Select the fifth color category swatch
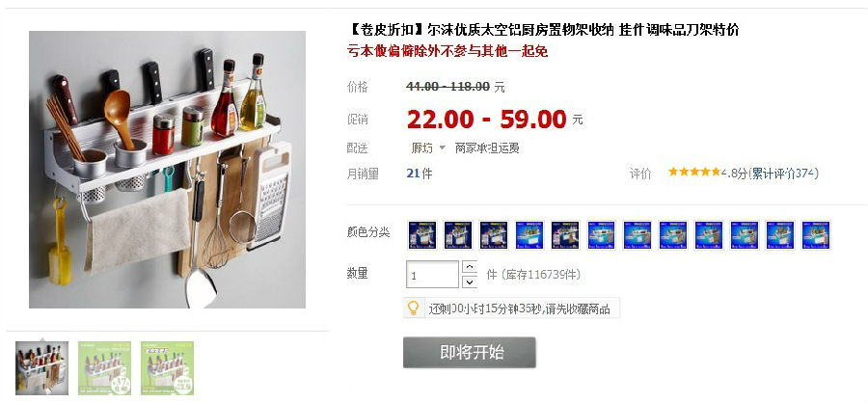This screenshot has width=868, height=402. [565, 235]
